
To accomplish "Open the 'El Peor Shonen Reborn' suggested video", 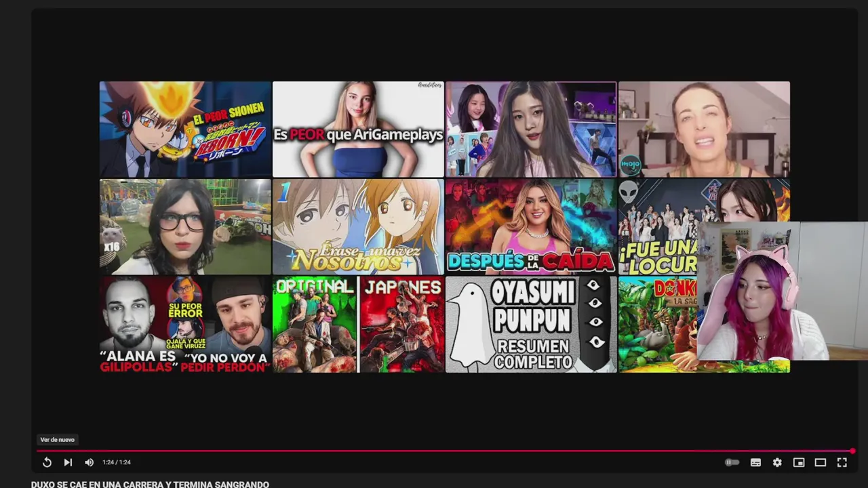I will (x=185, y=129).
